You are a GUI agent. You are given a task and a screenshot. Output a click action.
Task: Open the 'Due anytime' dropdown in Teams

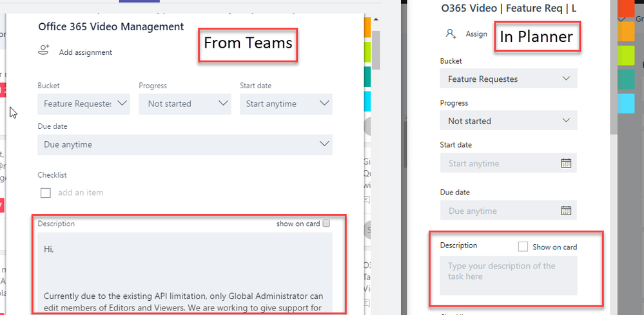(x=185, y=145)
